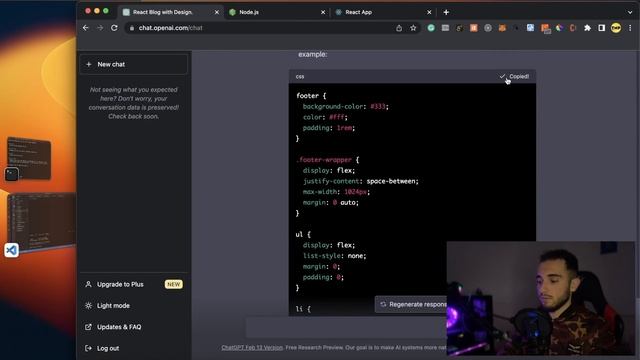Click the colorful prism extension icon
640x360 pixels.
[x=559, y=28]
